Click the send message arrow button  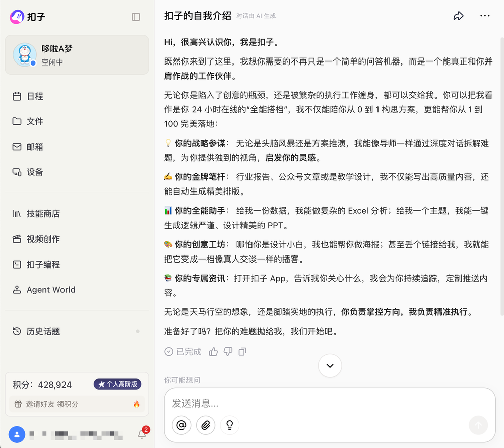click(478, 425)
